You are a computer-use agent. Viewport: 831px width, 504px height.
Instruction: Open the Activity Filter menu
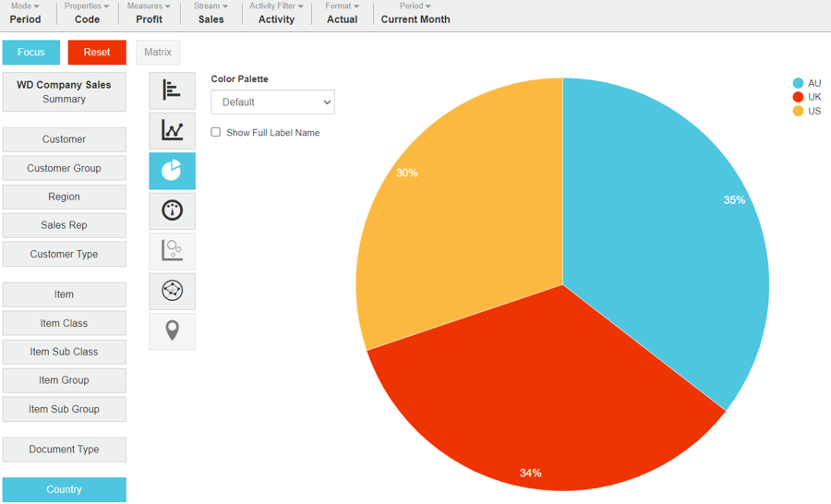pyautogui.click(x=276, y=13)
